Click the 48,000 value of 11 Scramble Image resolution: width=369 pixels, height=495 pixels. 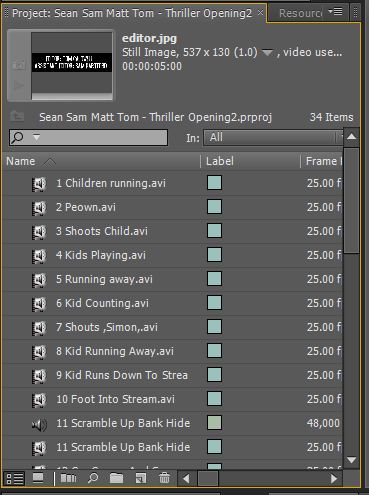tap(323, 424)
